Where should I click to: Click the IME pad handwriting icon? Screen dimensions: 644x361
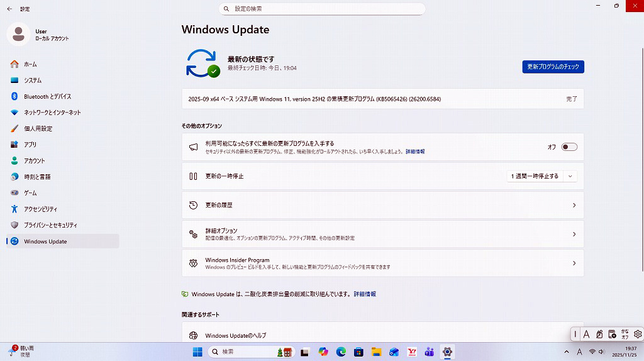click(x=599, y=335)
